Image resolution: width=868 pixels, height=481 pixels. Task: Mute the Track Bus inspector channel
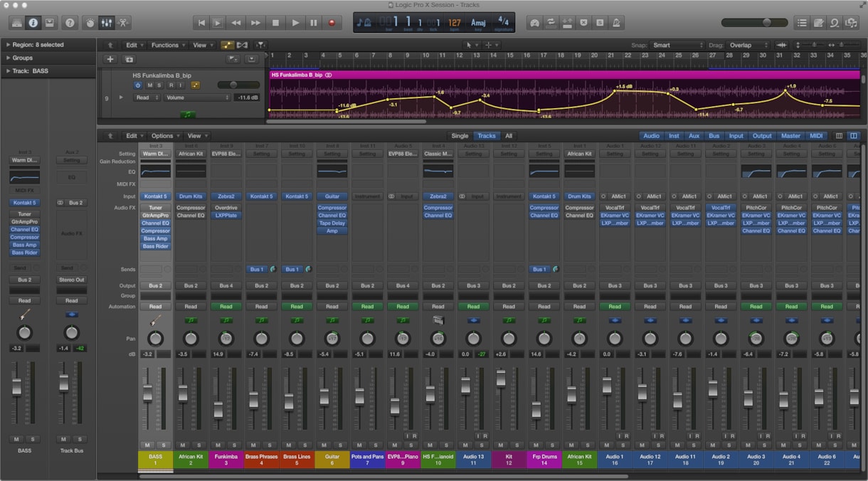(63, 439)
